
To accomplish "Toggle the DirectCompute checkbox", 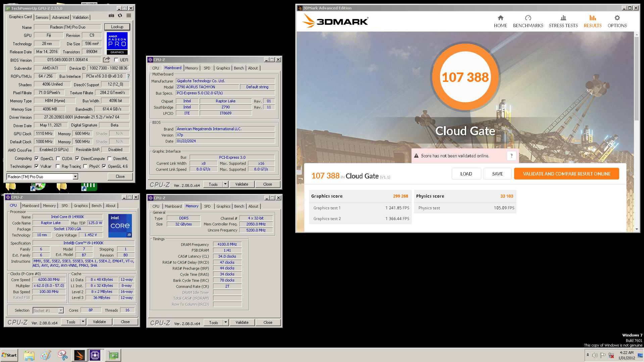I will tap(77, 158).
